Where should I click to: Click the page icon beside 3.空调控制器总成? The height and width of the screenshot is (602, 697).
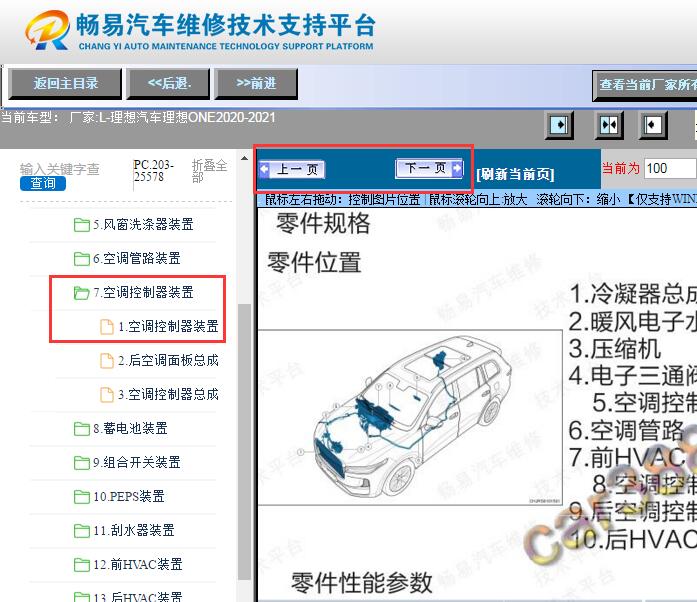pyautogui.click(x=107, y=394)
